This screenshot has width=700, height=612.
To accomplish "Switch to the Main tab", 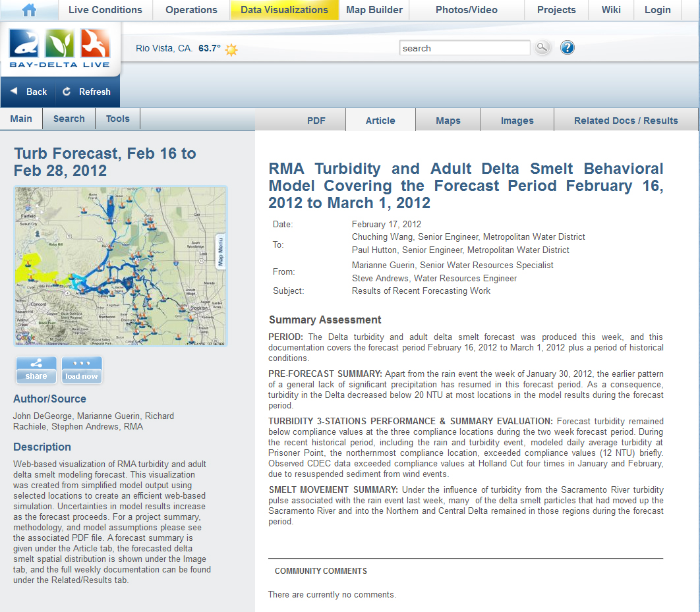I will 21,119.
